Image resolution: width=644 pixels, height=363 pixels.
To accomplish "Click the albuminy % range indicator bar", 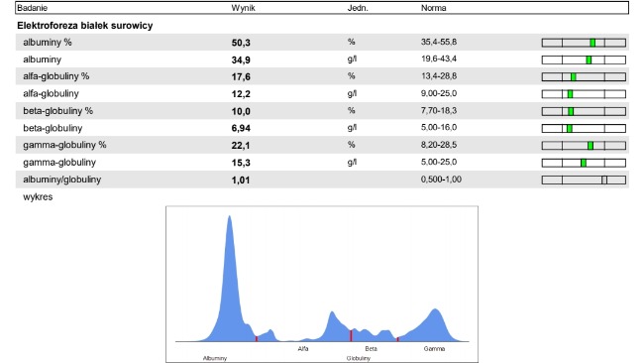I will (584, 43).
